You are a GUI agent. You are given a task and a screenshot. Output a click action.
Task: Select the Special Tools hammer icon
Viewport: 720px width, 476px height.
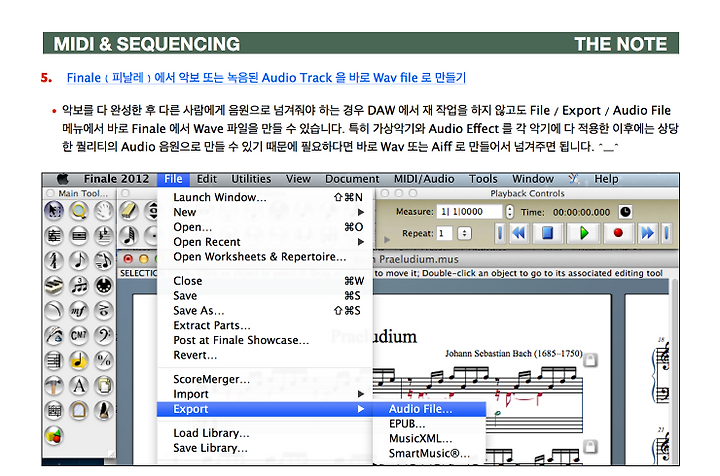pyautogui.click(x=54, y=385)
